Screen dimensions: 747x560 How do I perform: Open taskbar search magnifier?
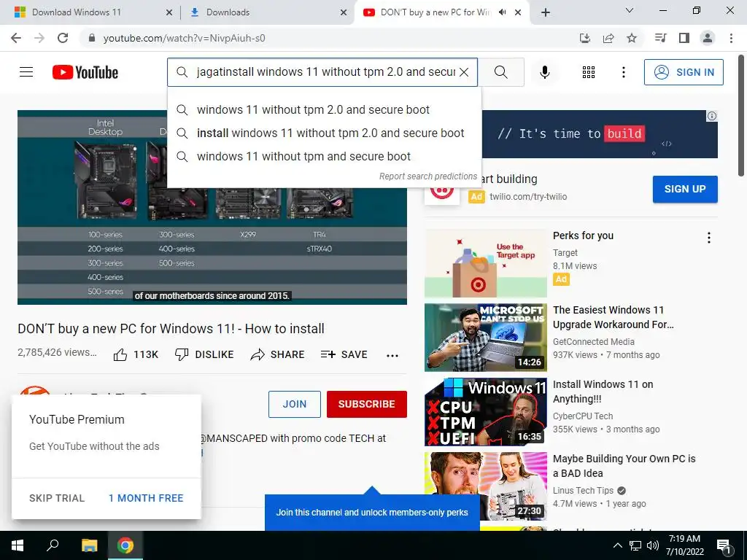point(53,545)
